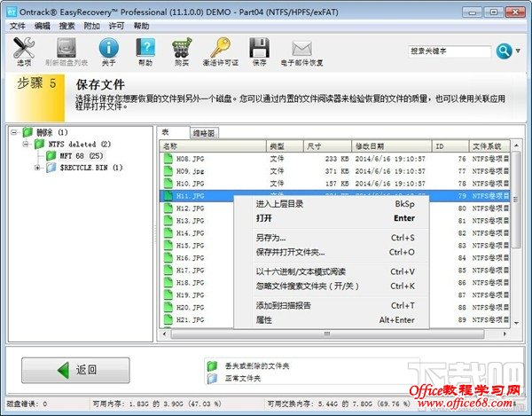Image resolution: width=532 pixels, height=416 pixels.
Task: Click the 返回 back button
Action: pos(75,370)
